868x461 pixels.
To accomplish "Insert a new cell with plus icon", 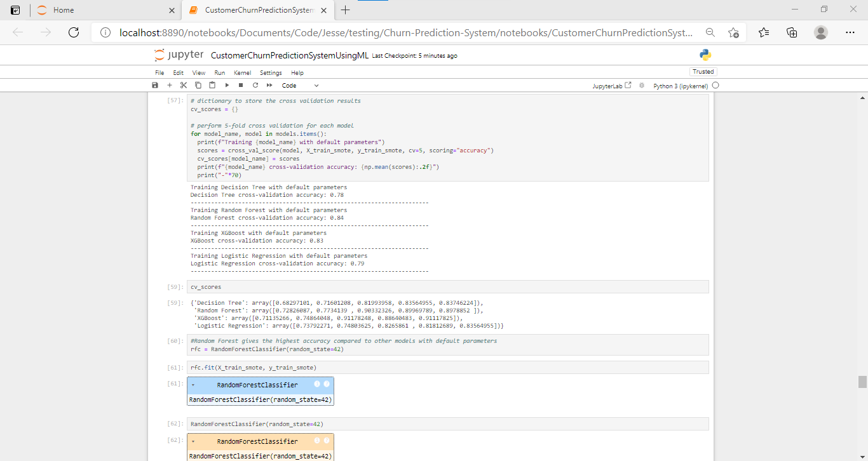I will 170,84.
